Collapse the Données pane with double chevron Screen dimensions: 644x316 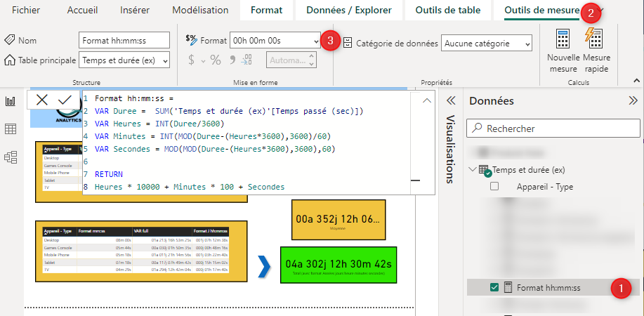coord(633,100)
